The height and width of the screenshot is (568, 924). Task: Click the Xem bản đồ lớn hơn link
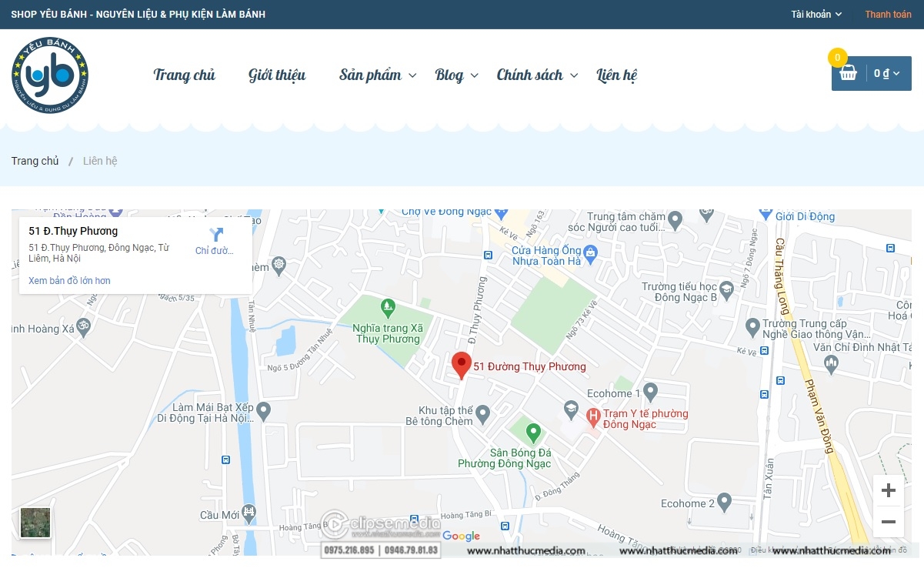click(x=68, y=280)
